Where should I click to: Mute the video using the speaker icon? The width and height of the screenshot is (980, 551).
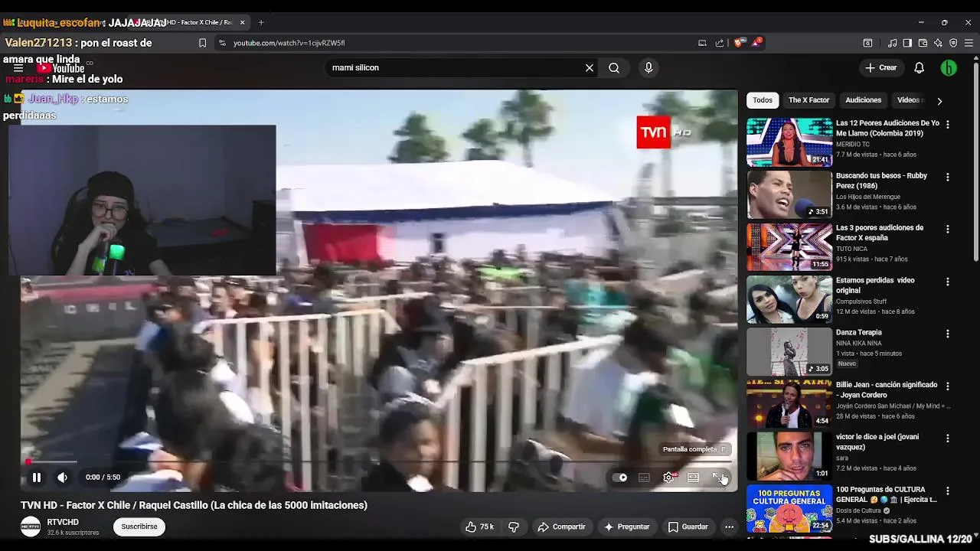(62, 478)
